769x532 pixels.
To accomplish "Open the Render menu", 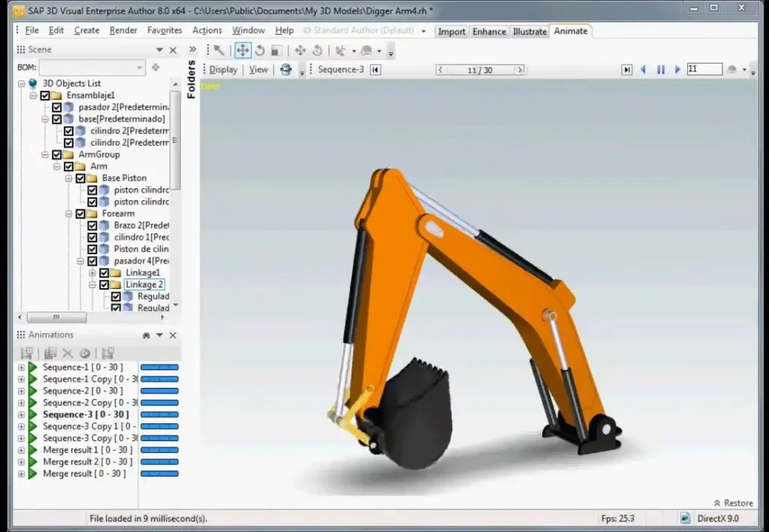I will click(x=123, y=30).
